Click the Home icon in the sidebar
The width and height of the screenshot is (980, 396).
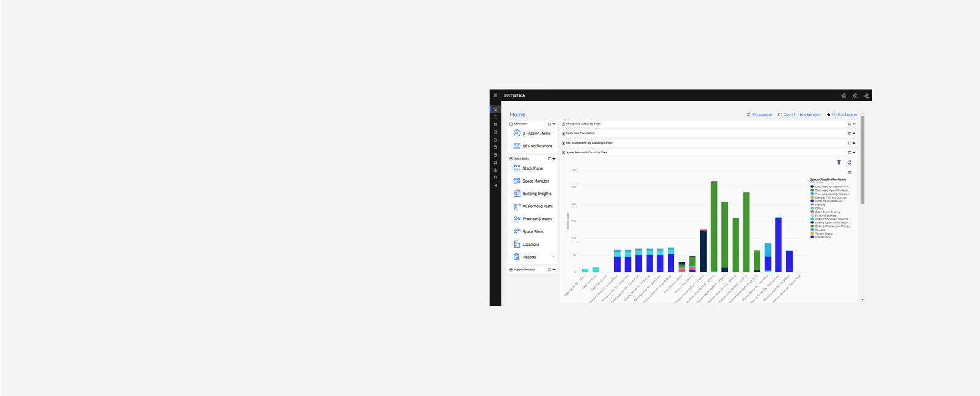pos(495,109)
